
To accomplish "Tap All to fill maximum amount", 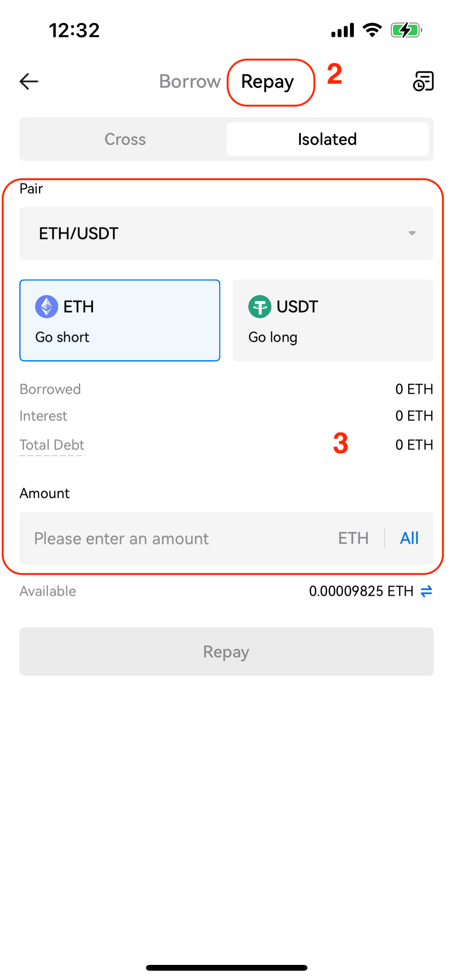I will pyautogui.click(x=409, y=538).
